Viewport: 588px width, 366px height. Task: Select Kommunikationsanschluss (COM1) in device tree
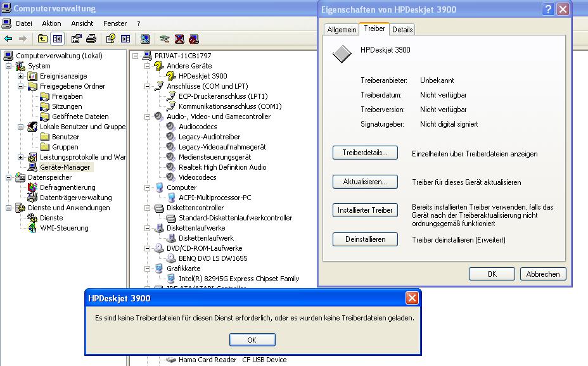230,106
